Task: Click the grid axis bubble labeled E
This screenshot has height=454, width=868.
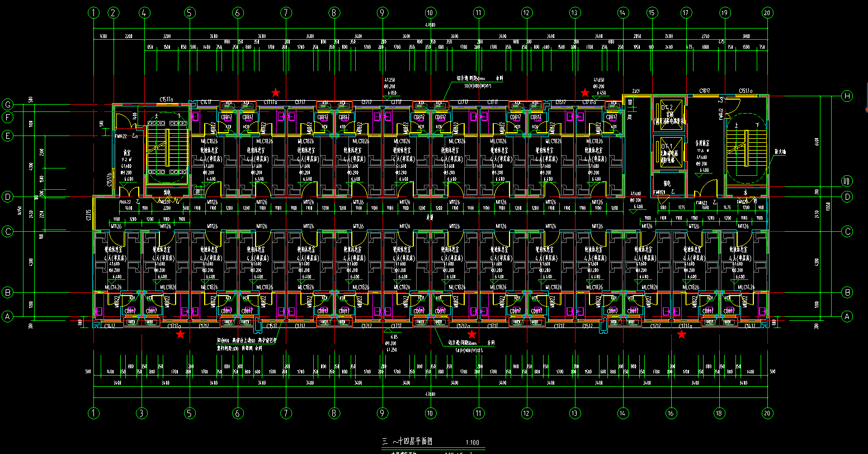Action: tap(8, 135)
